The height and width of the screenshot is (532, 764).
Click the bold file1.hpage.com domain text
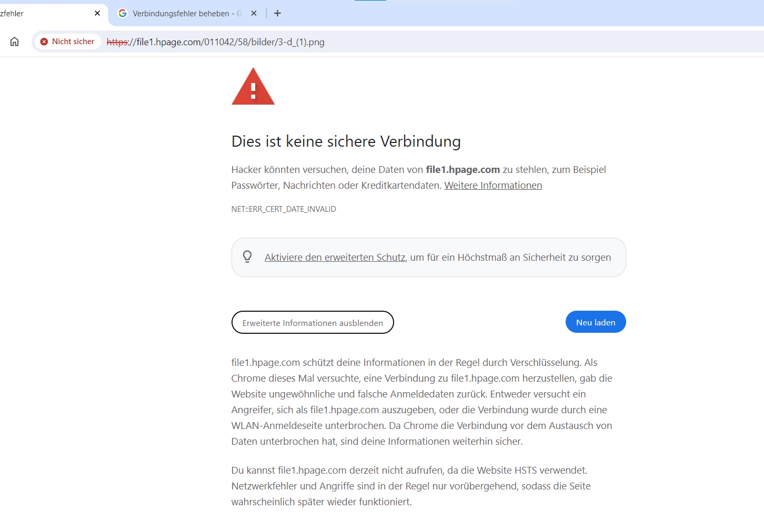pos(463,169)
